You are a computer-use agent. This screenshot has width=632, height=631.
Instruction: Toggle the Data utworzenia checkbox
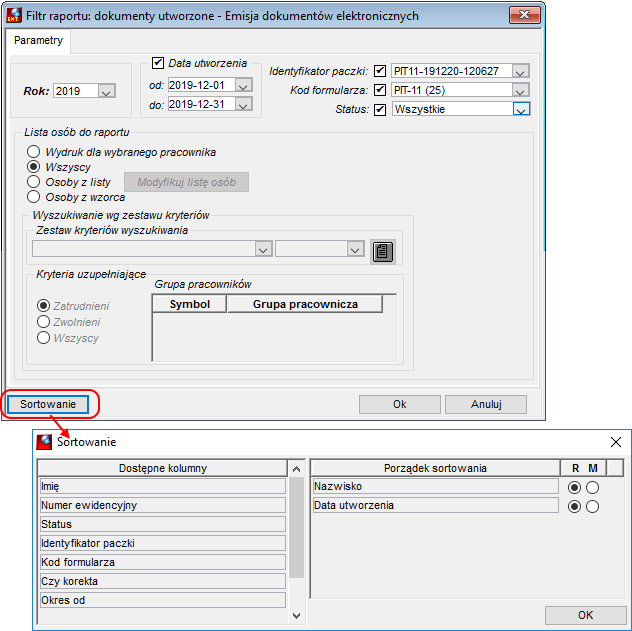tap(158, 63)
